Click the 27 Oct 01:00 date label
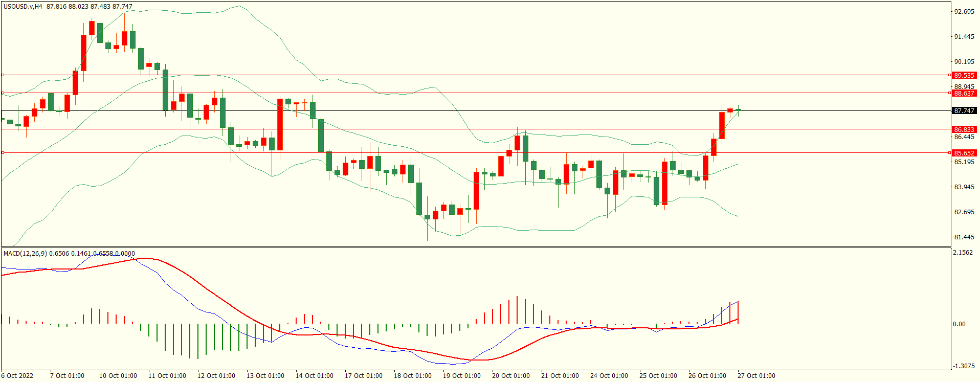This screenshot has height=382, width=980. 756,375
